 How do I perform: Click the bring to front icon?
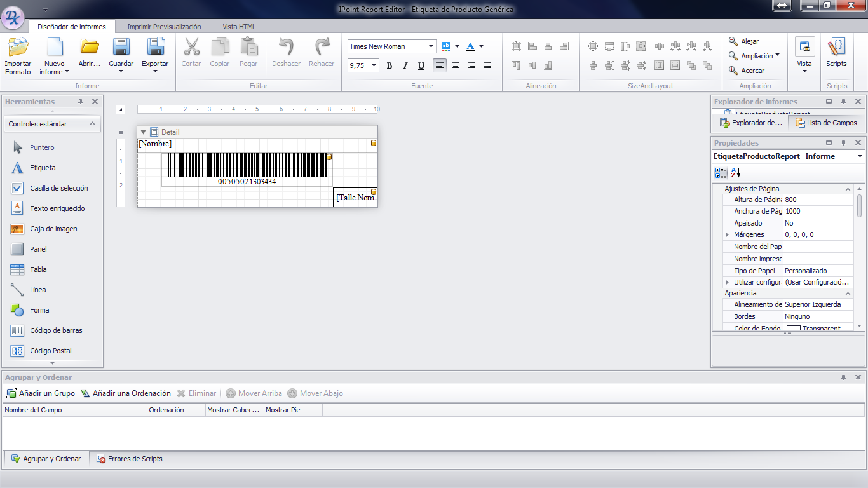click(691, 65)
